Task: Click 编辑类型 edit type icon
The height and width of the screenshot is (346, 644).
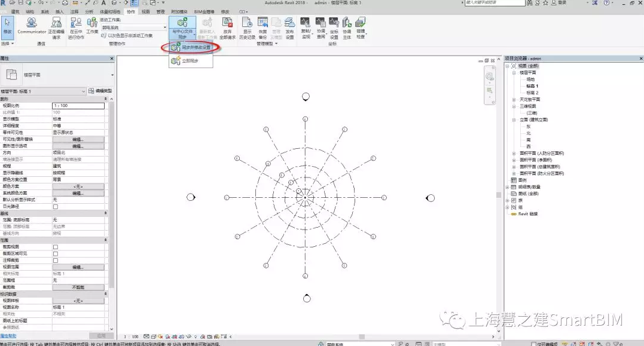Action: tap(100, 91)
